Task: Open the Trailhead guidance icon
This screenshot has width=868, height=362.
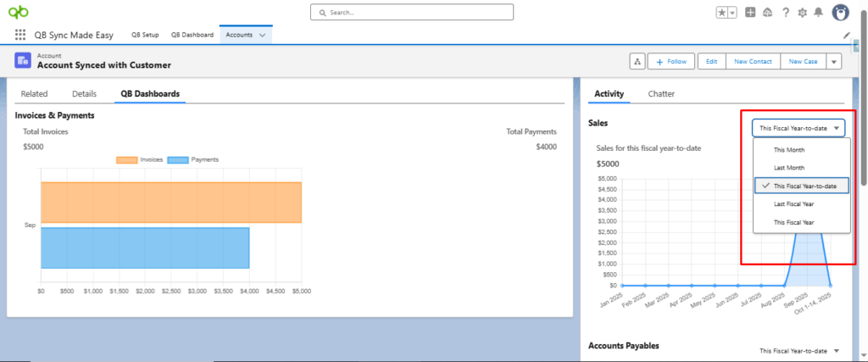Action: [x=767, y=12]
